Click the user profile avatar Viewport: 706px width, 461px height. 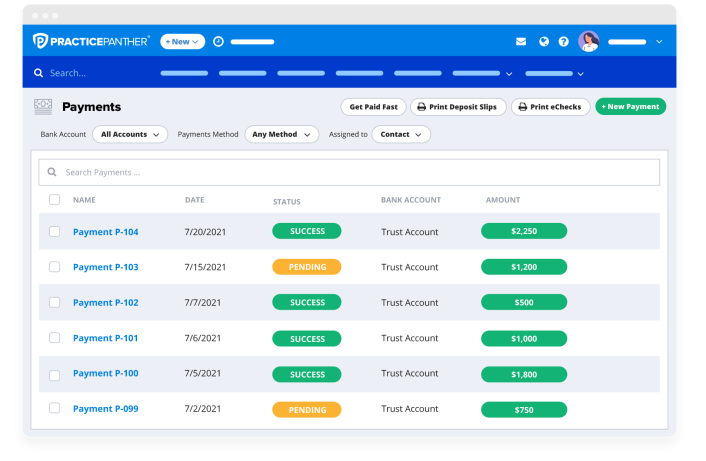589,42
